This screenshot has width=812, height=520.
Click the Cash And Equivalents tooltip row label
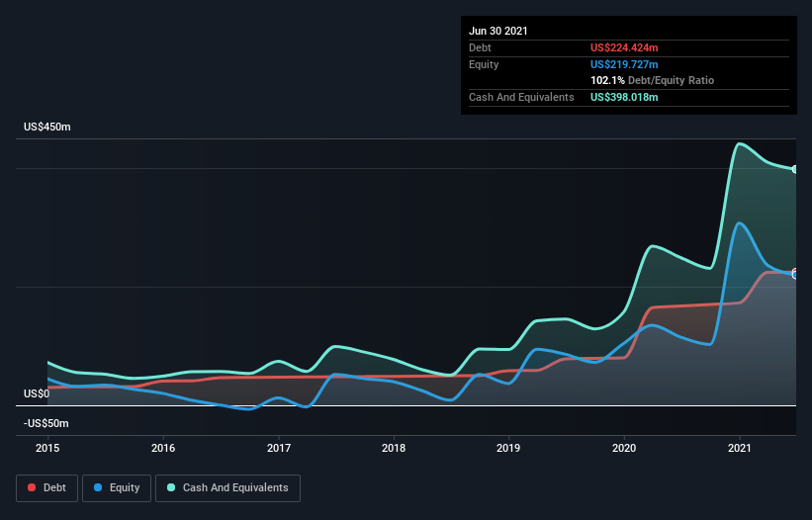click(521, 97)
